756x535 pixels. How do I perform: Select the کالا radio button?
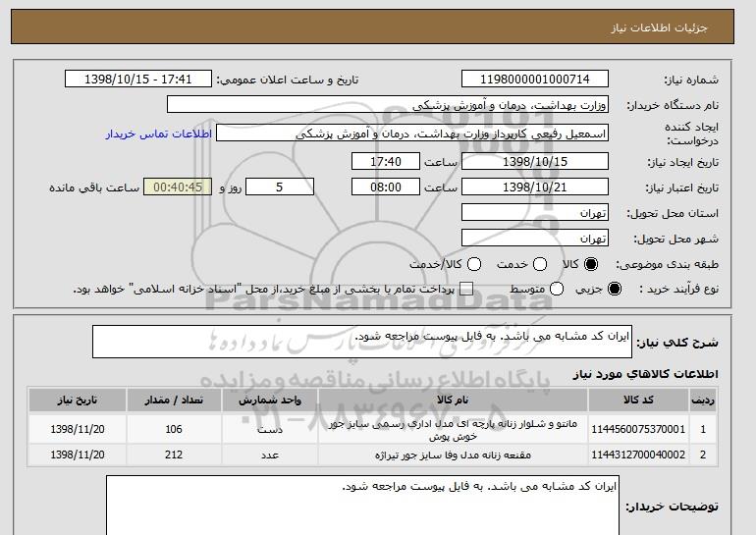591,264
